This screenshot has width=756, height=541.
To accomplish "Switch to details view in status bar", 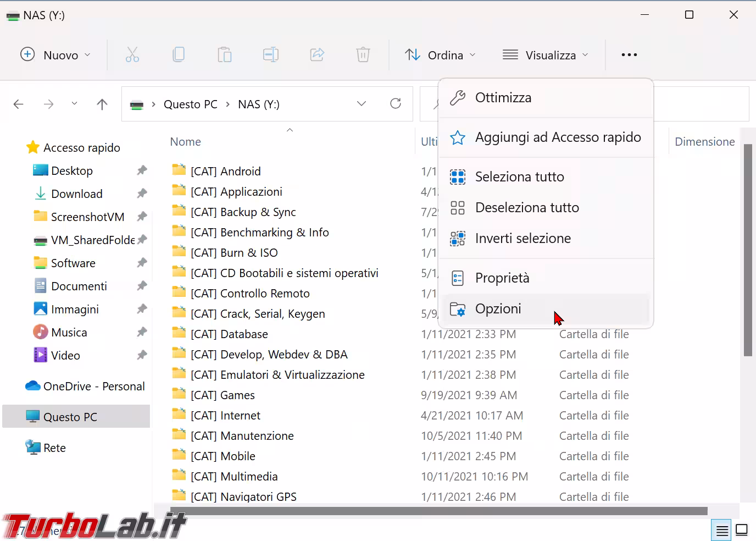I will pyautogui.click(x=722, y=530).
